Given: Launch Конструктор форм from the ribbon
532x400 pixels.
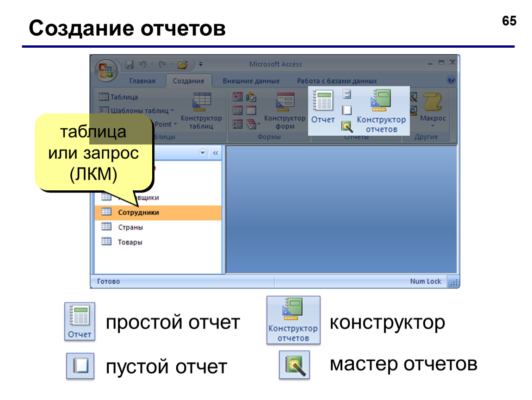Looking at the screenshot, I should click(x=285, y=111).
